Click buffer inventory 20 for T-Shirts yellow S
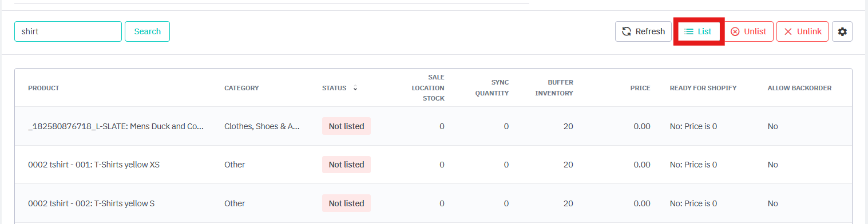 coord(568,203)
